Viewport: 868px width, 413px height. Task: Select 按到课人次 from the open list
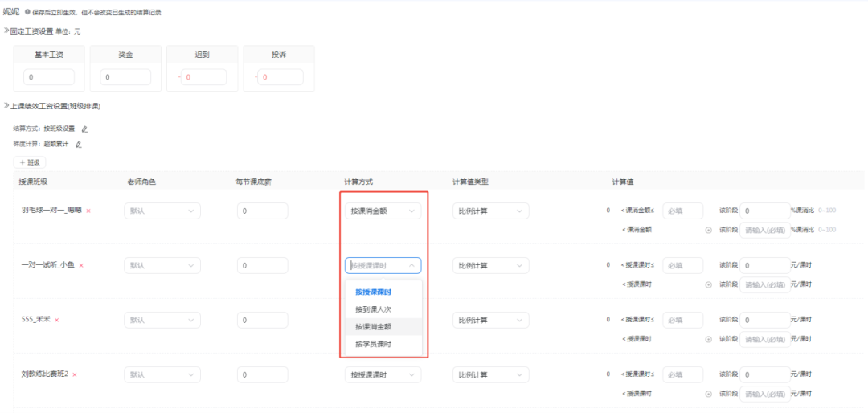[x=373, y=309]
